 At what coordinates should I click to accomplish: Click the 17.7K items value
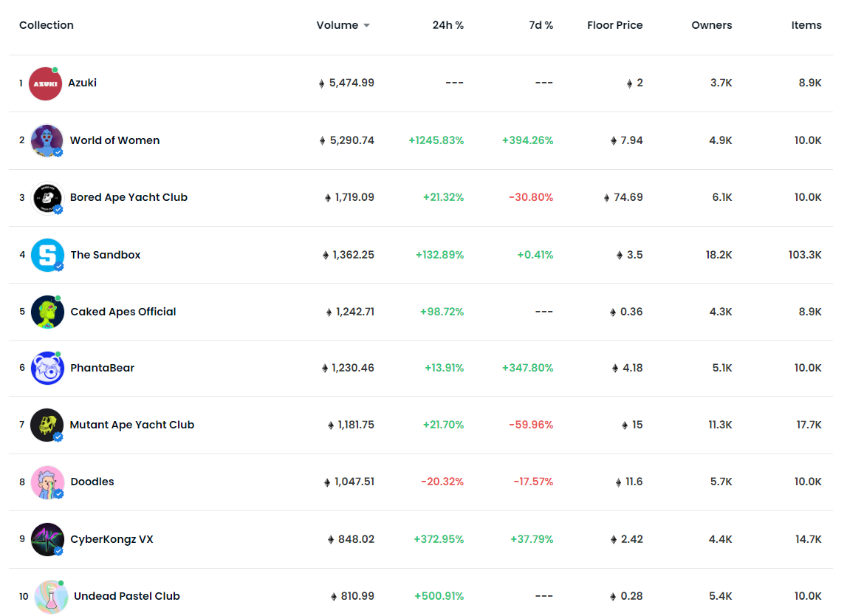tap(809, 425)
